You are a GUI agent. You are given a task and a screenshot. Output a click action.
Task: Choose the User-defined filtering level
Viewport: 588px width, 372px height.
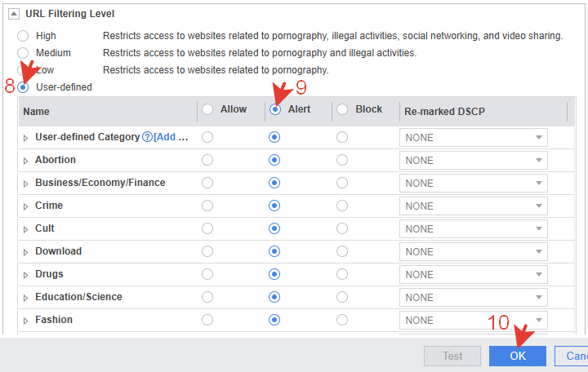point(23,86)
